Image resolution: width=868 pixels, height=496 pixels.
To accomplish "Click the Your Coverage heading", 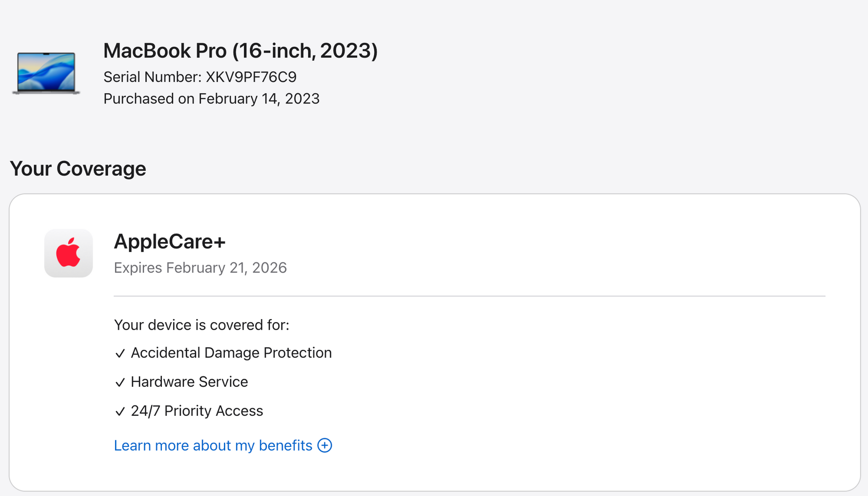I will pyautogui.click(x=78, y=168).
